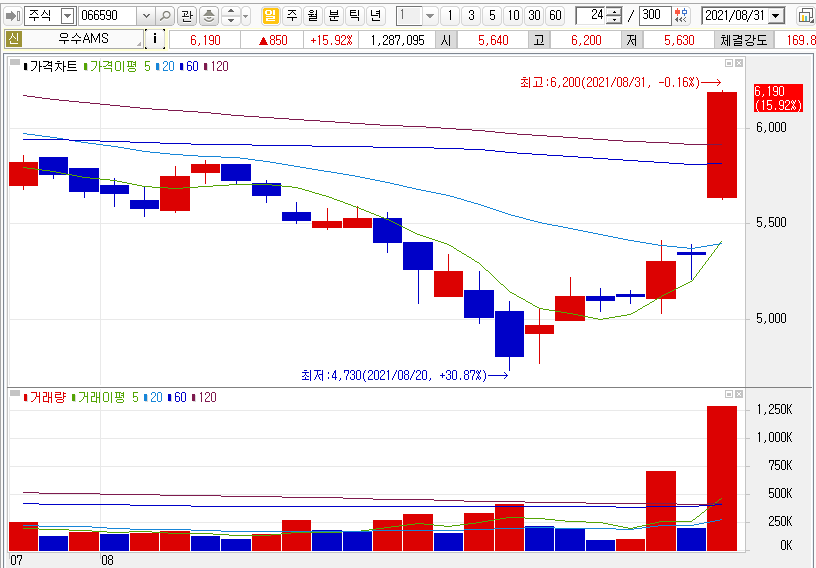Click the tallest 1,250K volume bar

point(721,478)
